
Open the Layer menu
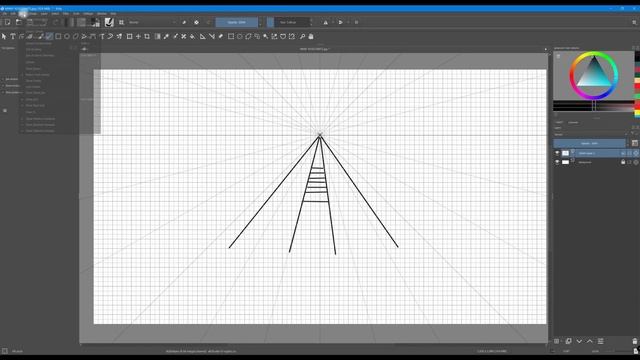[44, 13]
